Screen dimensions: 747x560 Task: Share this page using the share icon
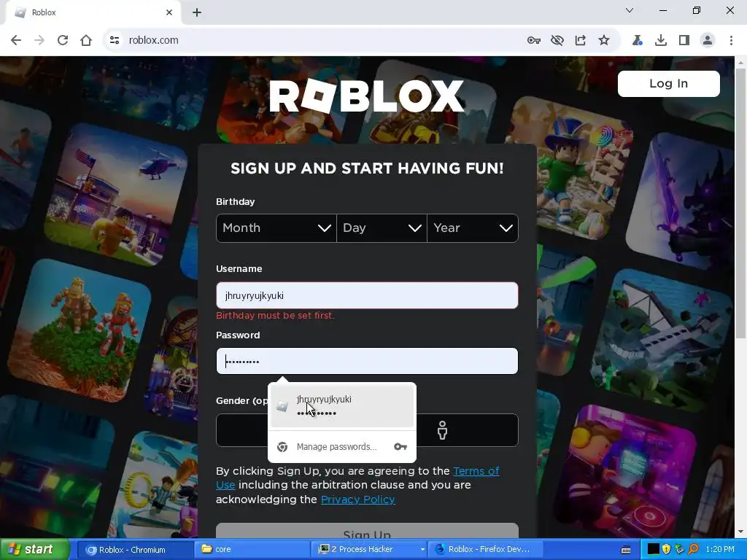point(580,41)
